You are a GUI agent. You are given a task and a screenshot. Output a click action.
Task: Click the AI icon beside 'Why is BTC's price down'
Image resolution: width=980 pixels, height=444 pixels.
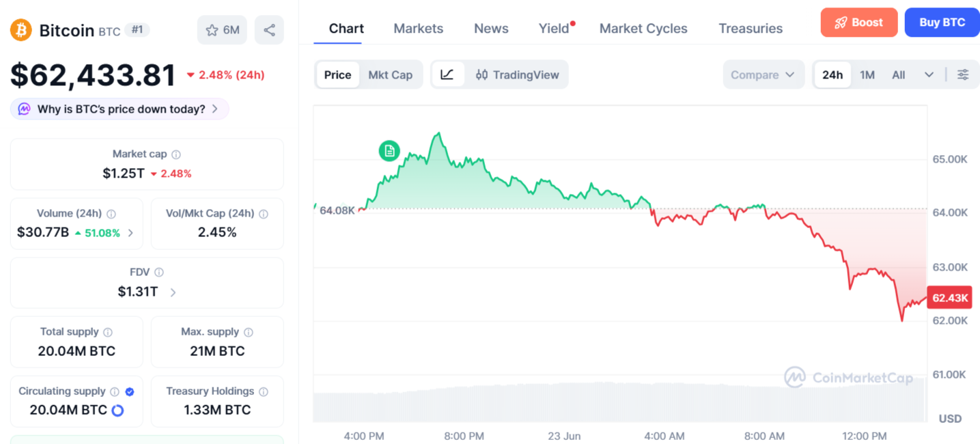click(x=25, y=109)
